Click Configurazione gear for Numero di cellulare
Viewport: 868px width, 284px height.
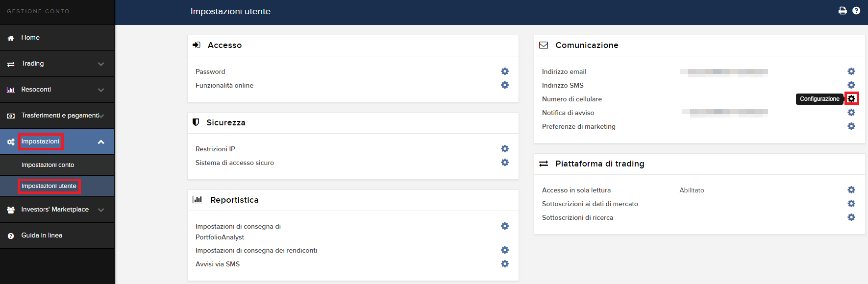tap(851, 99)
